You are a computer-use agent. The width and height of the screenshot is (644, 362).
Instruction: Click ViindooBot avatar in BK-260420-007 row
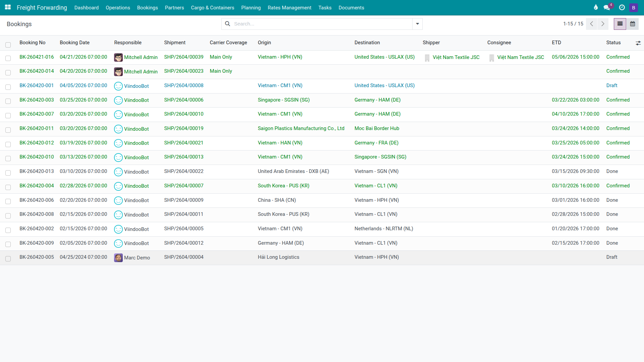118,115
